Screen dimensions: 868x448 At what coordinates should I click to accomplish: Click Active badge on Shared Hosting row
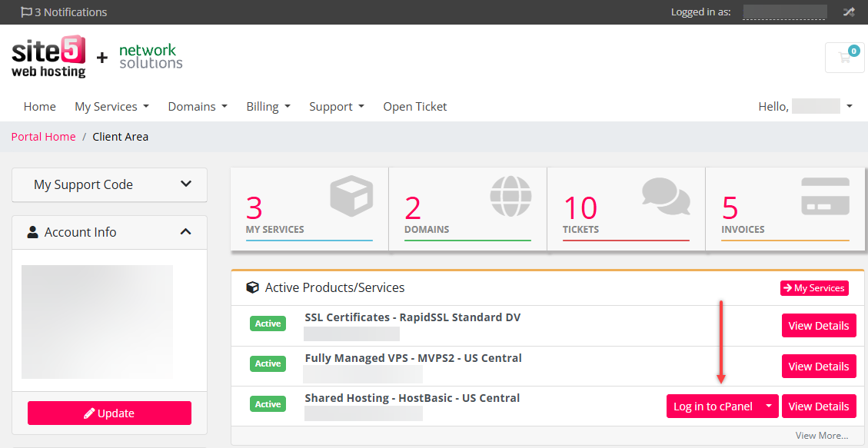point(268,403)
